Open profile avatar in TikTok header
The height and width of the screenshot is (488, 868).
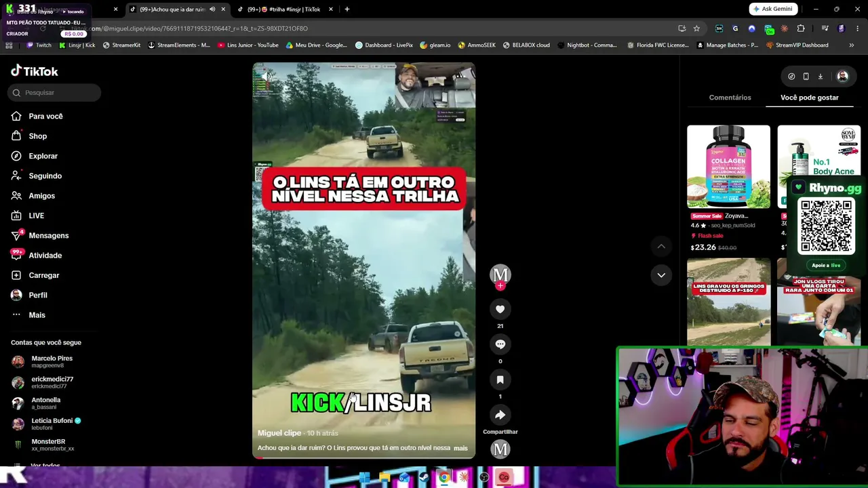[842, 77]
